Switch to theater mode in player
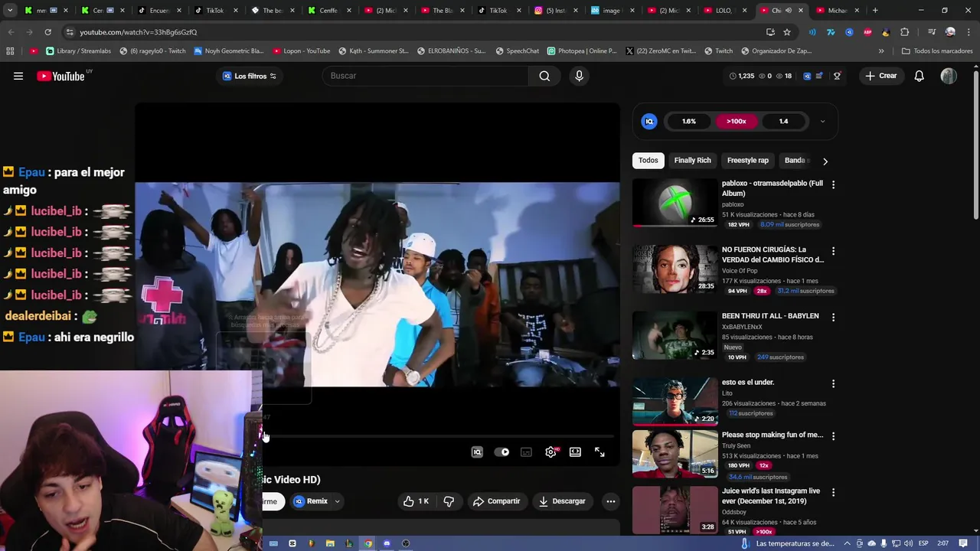 (x=575, y=452)
